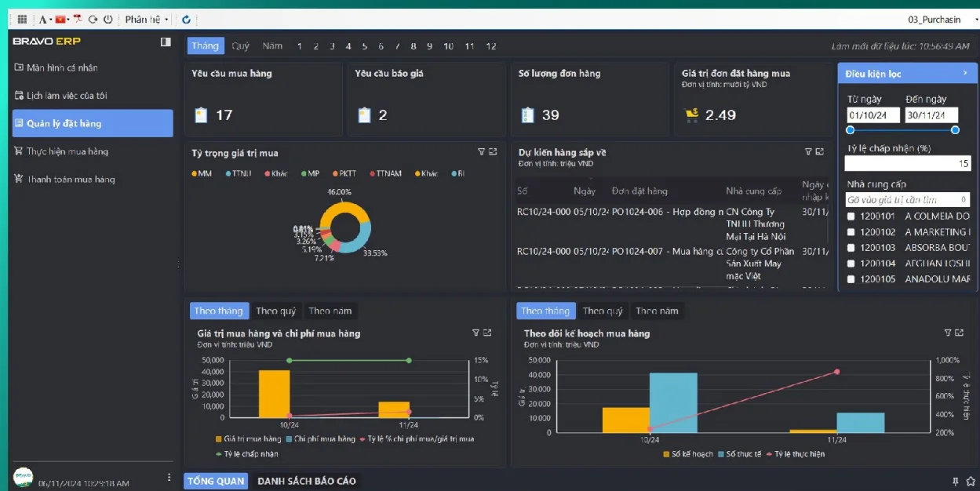Click the blue refresh icon in toolbar
This screenshot has height=491, width=980.
point(186,19)
